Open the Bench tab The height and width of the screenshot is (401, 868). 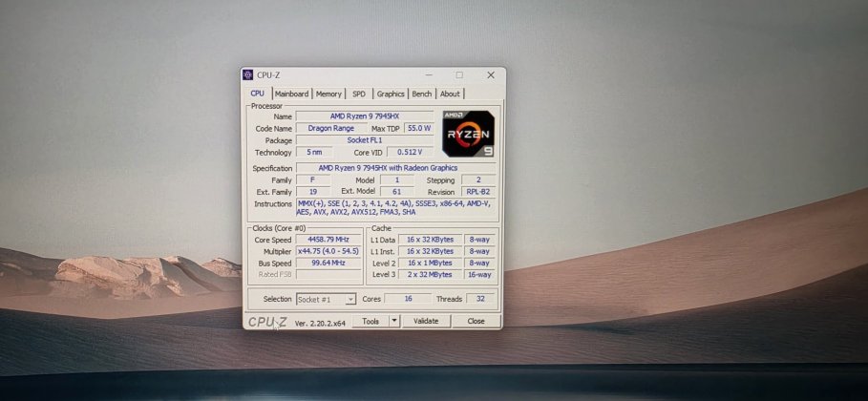[x=422, y=94]
